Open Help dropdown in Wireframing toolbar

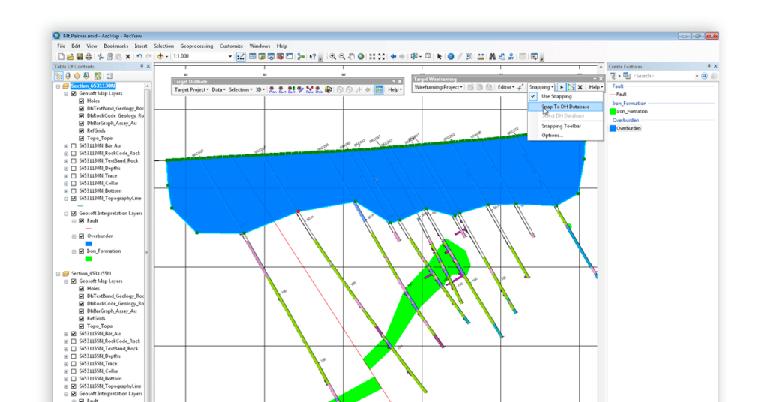(595, 87)
